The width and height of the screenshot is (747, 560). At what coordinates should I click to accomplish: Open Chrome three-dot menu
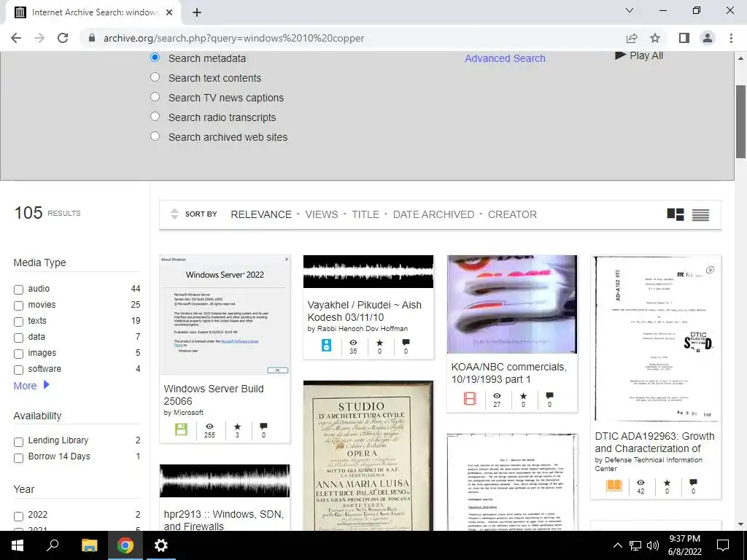coord(731,38)
